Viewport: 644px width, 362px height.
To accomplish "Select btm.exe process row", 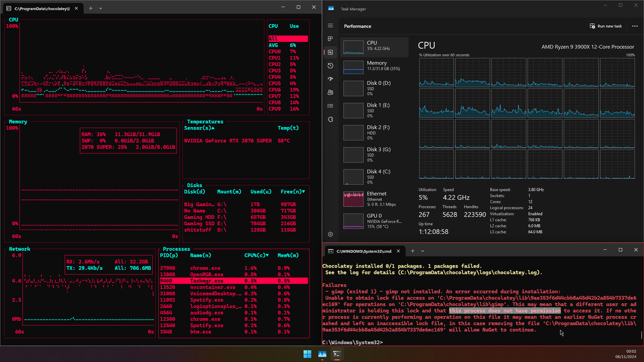I will point(234,332).
